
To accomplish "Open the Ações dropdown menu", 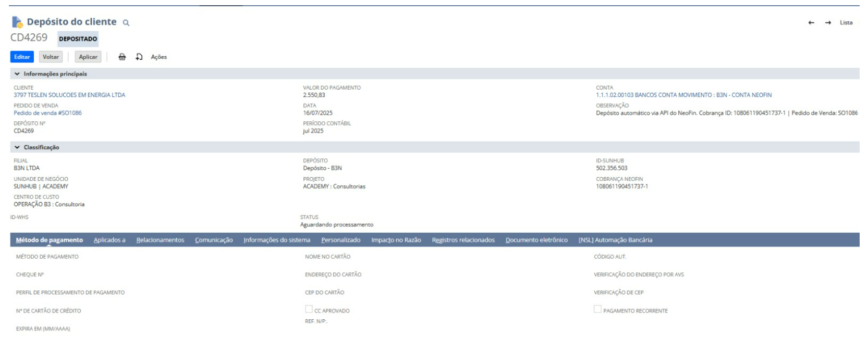I will 158,57.
